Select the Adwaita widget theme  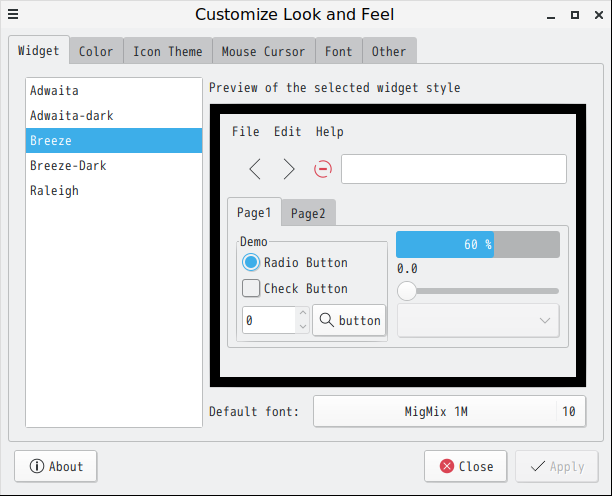(114, 91)
